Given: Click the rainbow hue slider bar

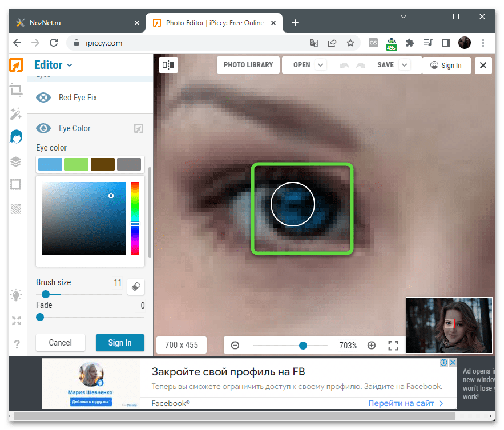Looking at the screenshot, I should (x=135, y=218).
